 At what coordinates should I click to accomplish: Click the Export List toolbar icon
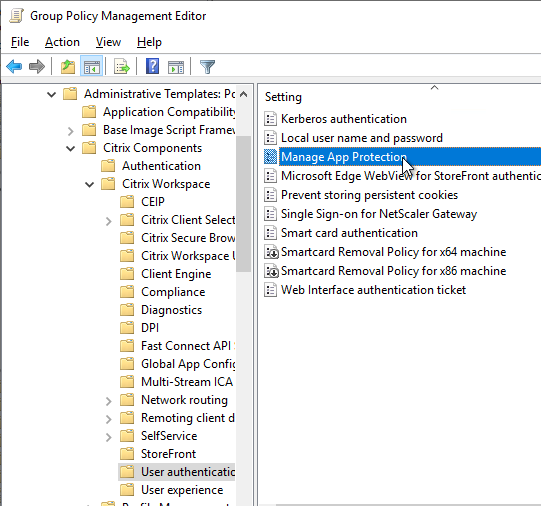click(122, 66)
